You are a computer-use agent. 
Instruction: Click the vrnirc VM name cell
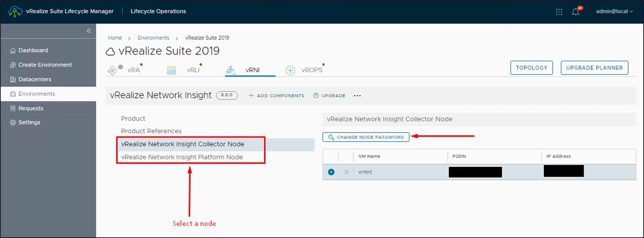click(365, 172)
